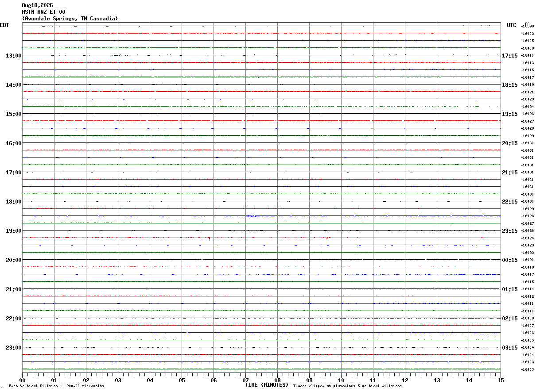Click the red spike on the 19:15 trace
The image size is (536, 392).
pyautogui.click(x=210, y=238)
